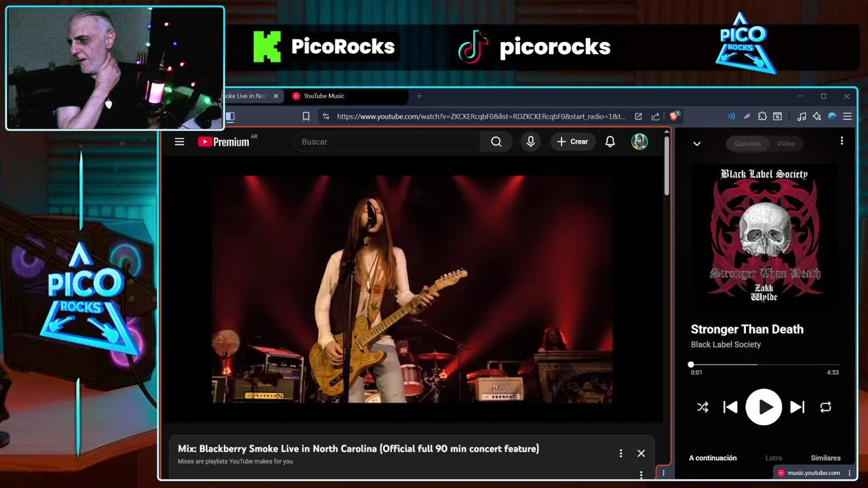Viewport: 868px width, 488px height.
Task: Switch music player to Canción mode
Action: pos(747,144)
